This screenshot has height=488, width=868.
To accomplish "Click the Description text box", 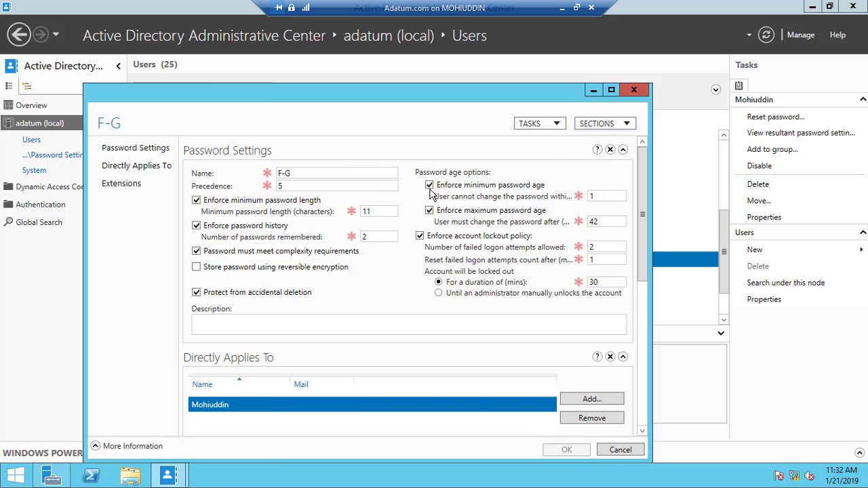I will click(409, 325).
